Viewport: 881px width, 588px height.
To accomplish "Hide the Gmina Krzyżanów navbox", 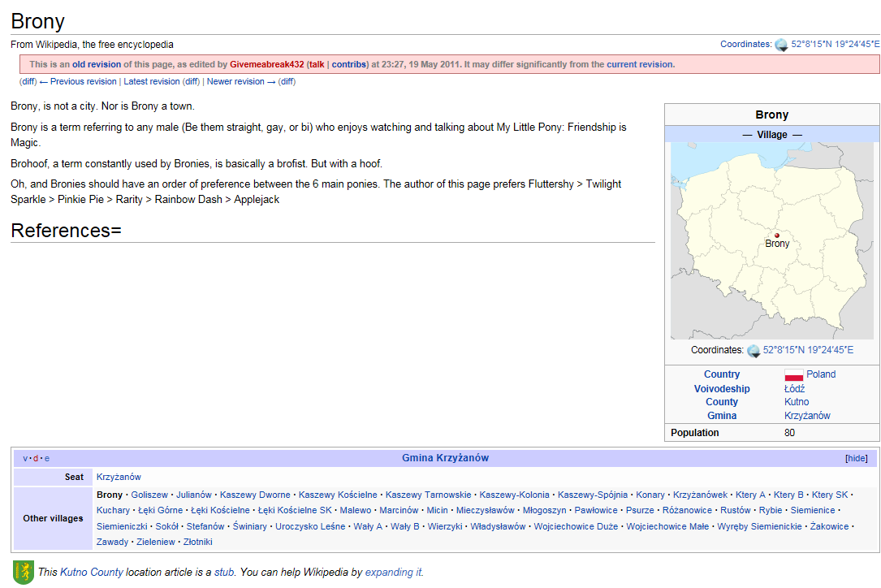I will point(857,458).
